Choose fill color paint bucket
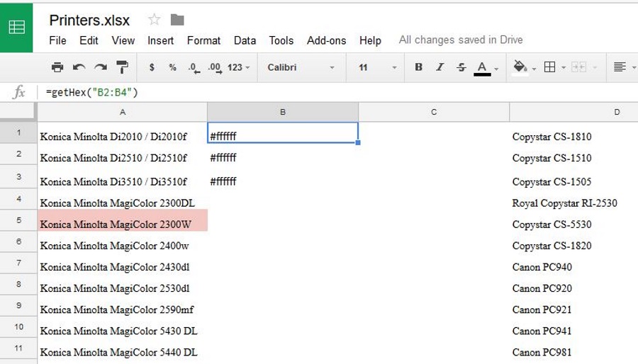 520,67
